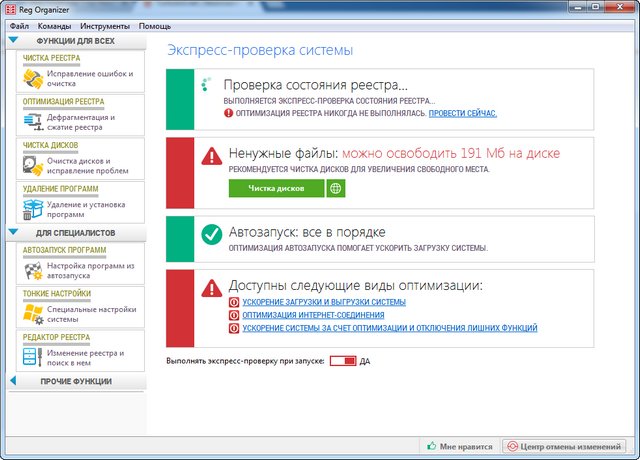Toggle express check at startup switch
This screenshot has height=460, width=640.
[x=343, y=361]
